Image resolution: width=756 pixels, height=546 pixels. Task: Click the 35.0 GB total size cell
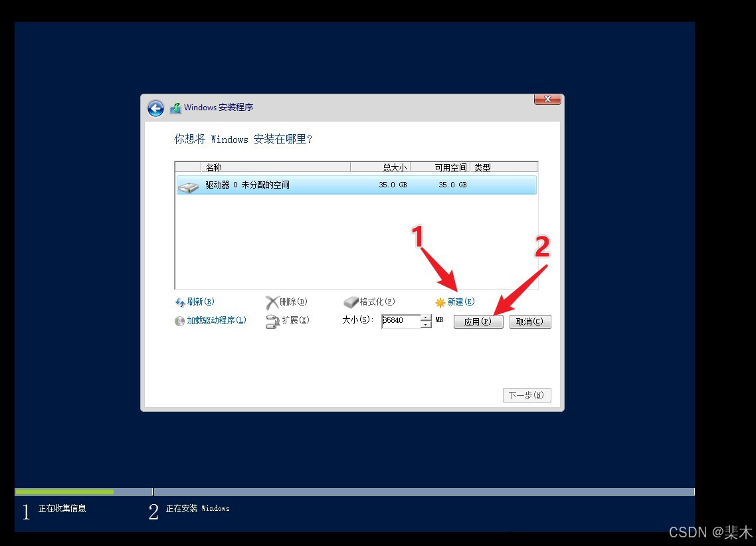[x=393, y=185]
